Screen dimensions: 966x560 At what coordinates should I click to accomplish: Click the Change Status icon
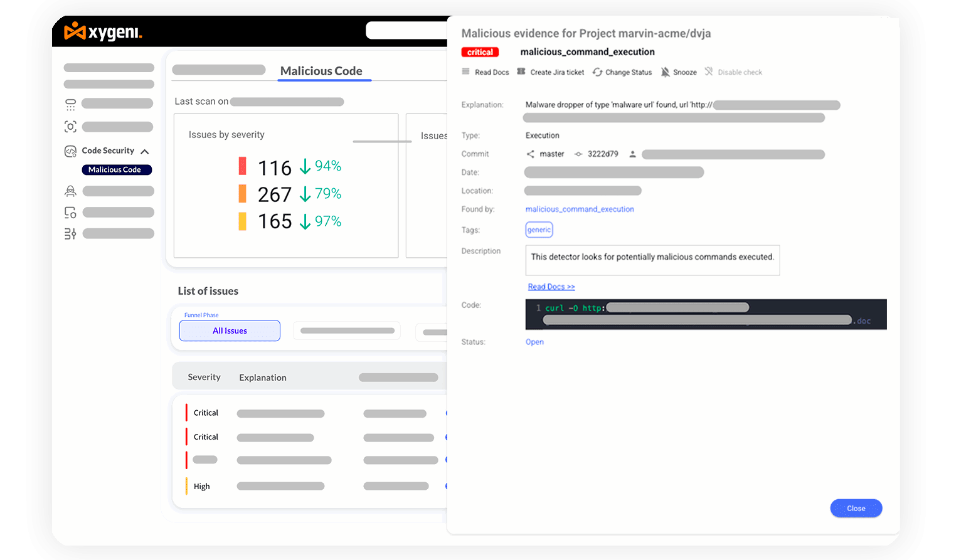(x=597, y=72)
